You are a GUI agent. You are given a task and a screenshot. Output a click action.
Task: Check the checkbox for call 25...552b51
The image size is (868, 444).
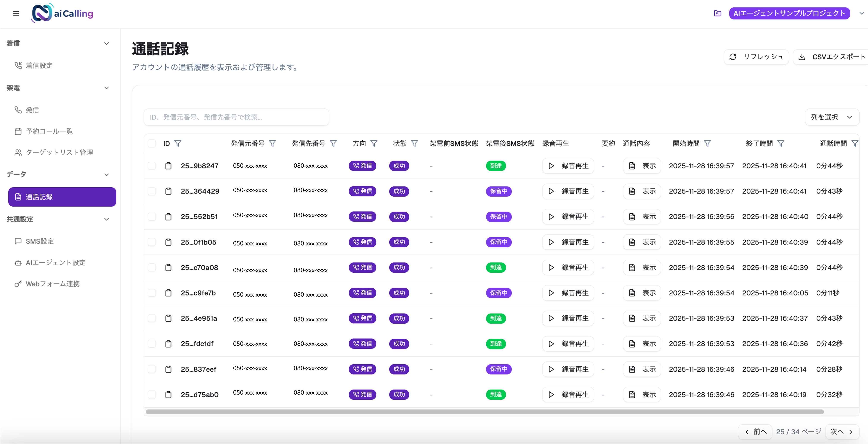[x=152, y=216]
